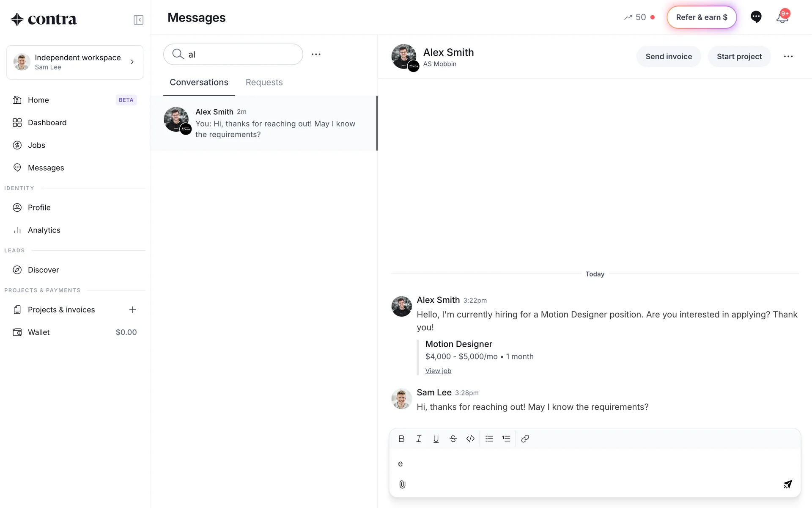The height and width of the screenshot is (508, 812).
Task: Attach a file with paperclip icon
Action: pos(402,484)
